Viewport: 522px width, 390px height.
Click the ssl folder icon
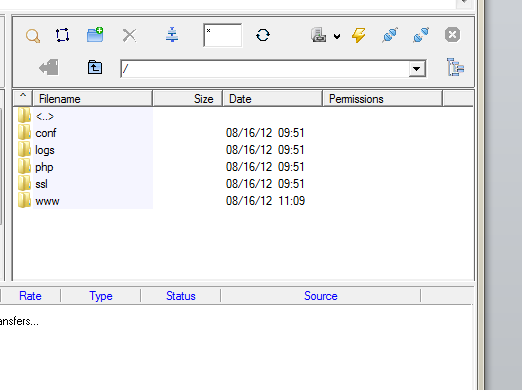click(25, 183)
